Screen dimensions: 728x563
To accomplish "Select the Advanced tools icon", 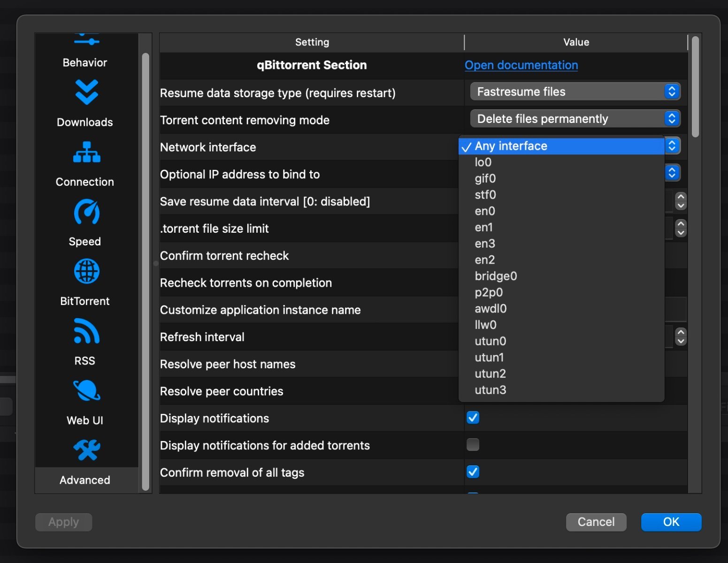I will pyautogui.click(x=86, y=450).
